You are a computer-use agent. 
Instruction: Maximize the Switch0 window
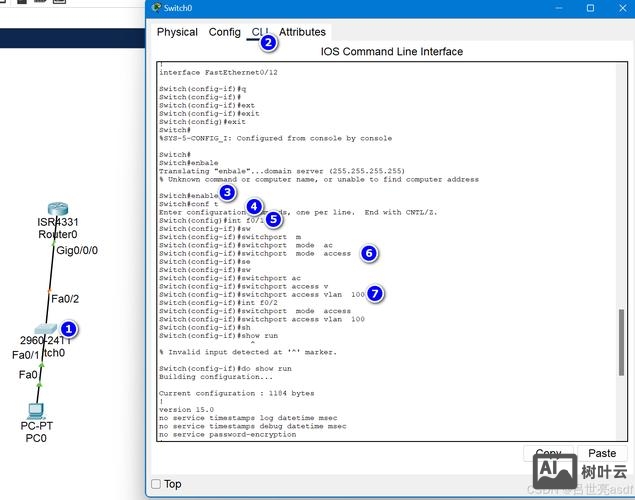(x=591, y=8)
